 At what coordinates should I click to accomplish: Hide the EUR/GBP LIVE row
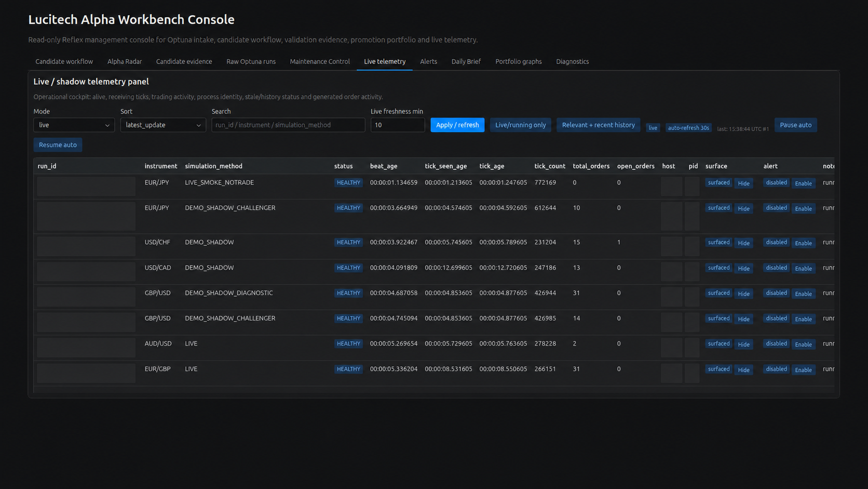743,370
